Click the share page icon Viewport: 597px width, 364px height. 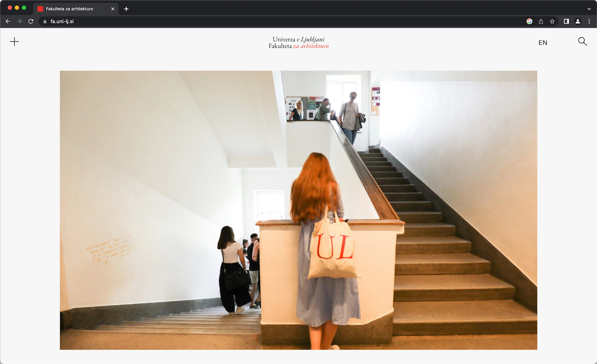541,21
